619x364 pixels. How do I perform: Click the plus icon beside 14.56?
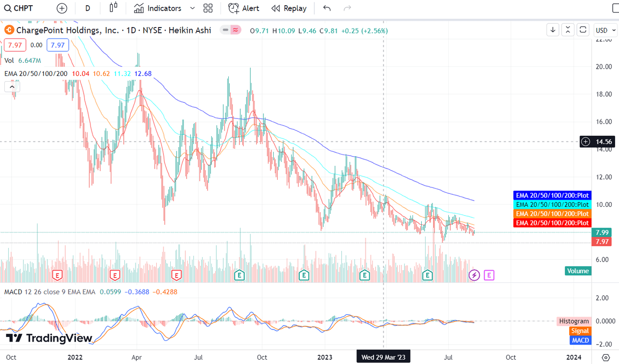click(x=586, y=142)
